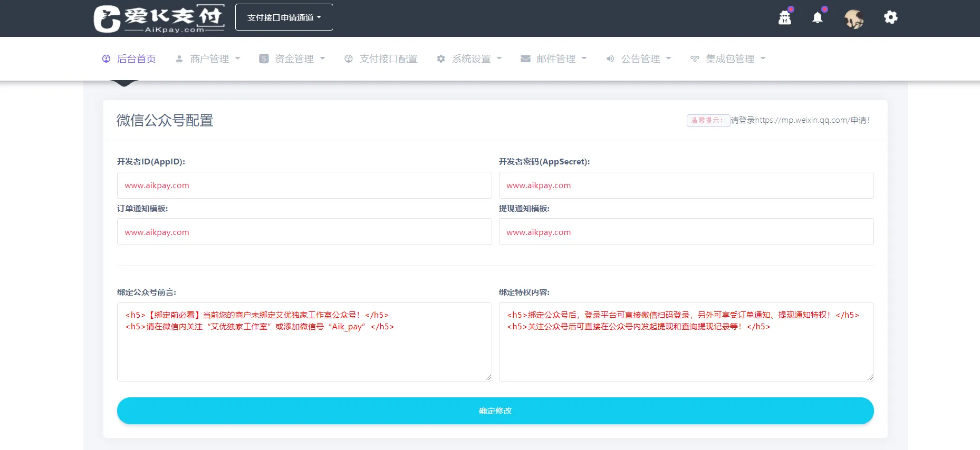The height and width of the screenshot is (450, 980).
Task: Click the 绑定特权内容 label
Action: (x=524, y=292)
